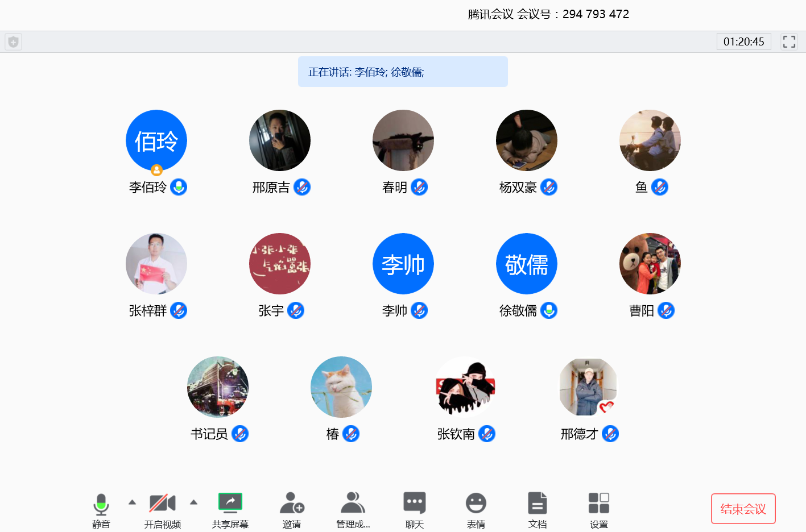
Task: Expand the audio options arrow
Action: (x=132, y=502)
